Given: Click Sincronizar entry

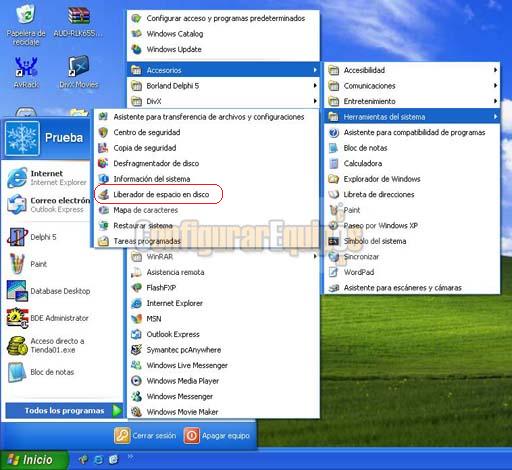Looking at the screenshot, I should click(x=412, y=256).
